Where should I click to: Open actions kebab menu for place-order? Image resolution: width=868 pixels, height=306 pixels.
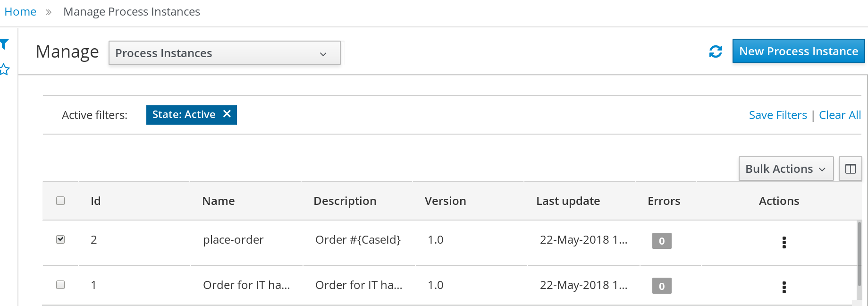click(x=784, y=242)
